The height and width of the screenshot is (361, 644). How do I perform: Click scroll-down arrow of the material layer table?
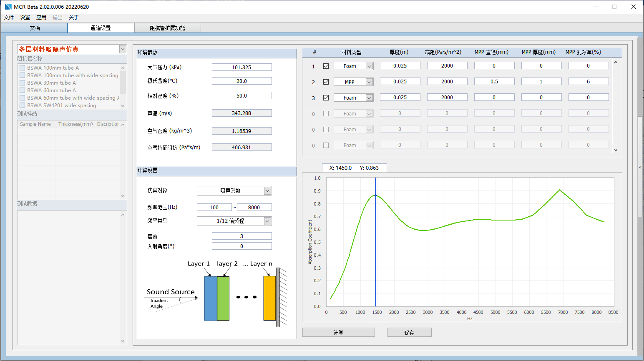(x=616, y=150)
